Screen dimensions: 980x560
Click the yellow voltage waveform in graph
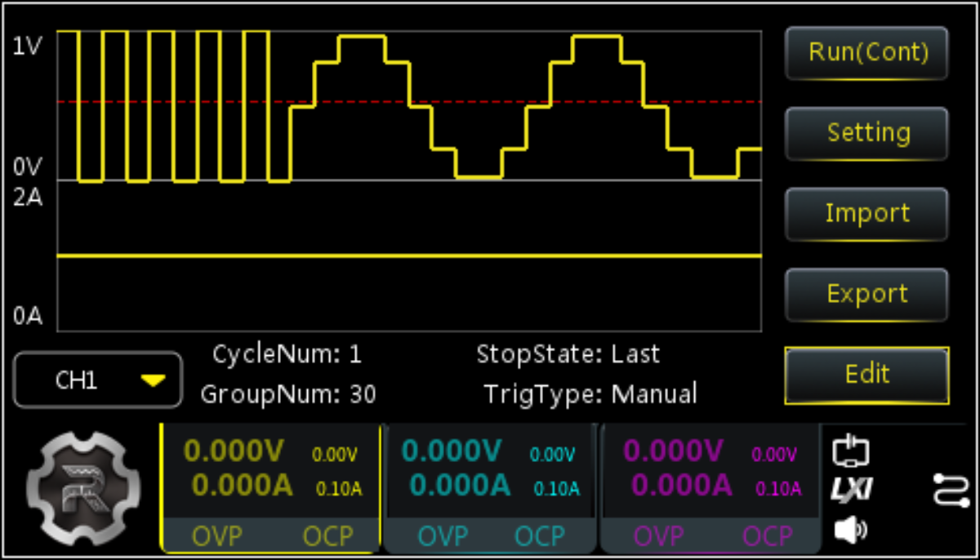click(x=363, y=36)
